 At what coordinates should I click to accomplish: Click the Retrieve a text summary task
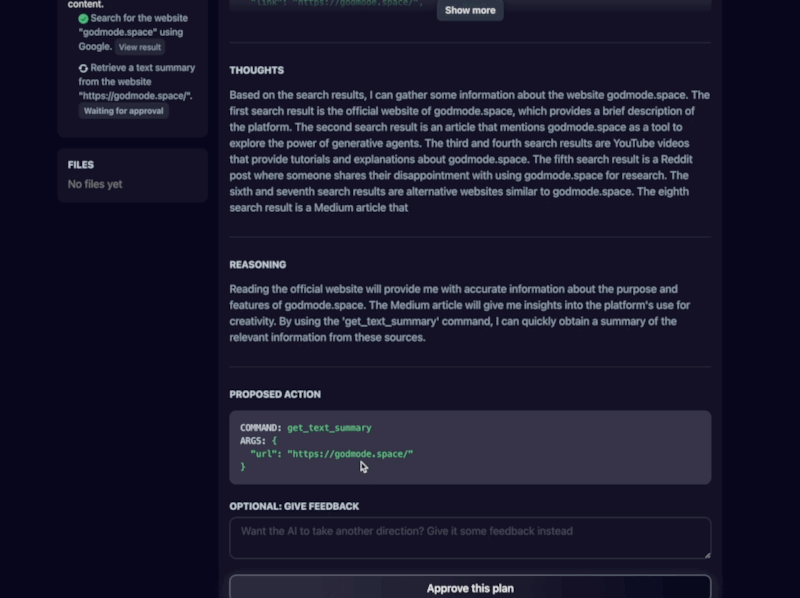tap(137, 82)
